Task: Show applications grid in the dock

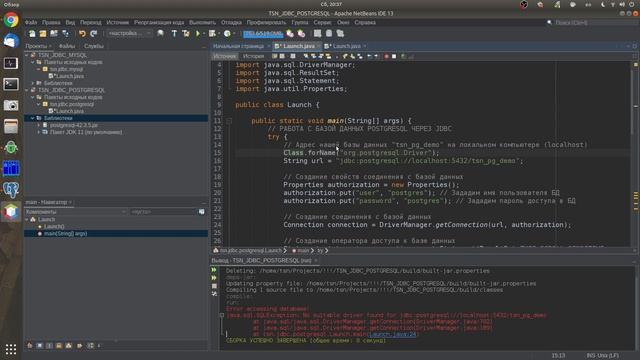Action: pos(11,349)
